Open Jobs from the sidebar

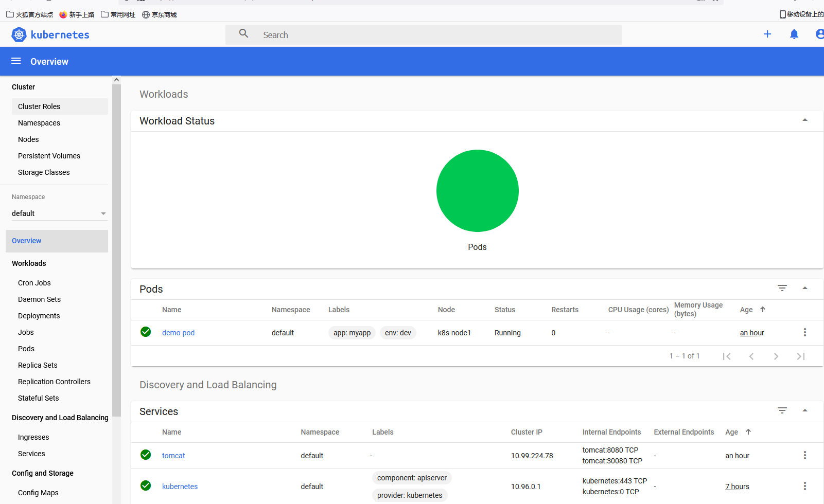tap(26, 332)
